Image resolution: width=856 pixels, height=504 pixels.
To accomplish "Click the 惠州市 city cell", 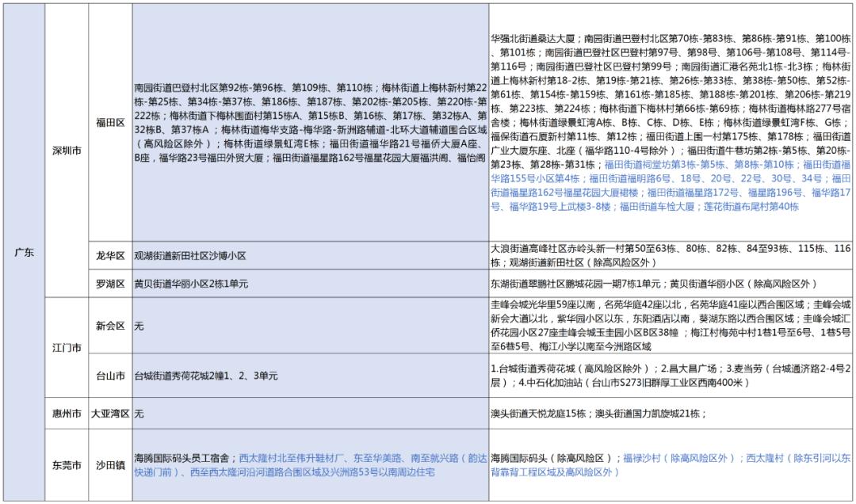I will pos(66,414).
